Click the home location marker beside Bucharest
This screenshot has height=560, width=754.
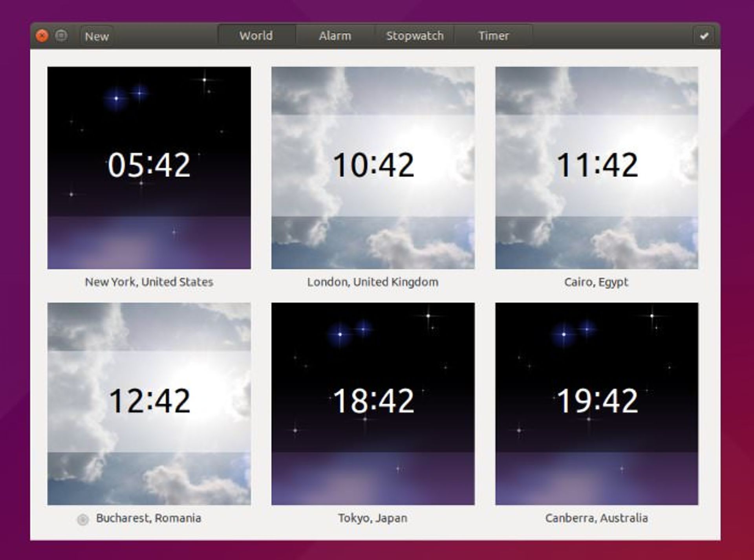pyautogui.click(x=82, y=520)
